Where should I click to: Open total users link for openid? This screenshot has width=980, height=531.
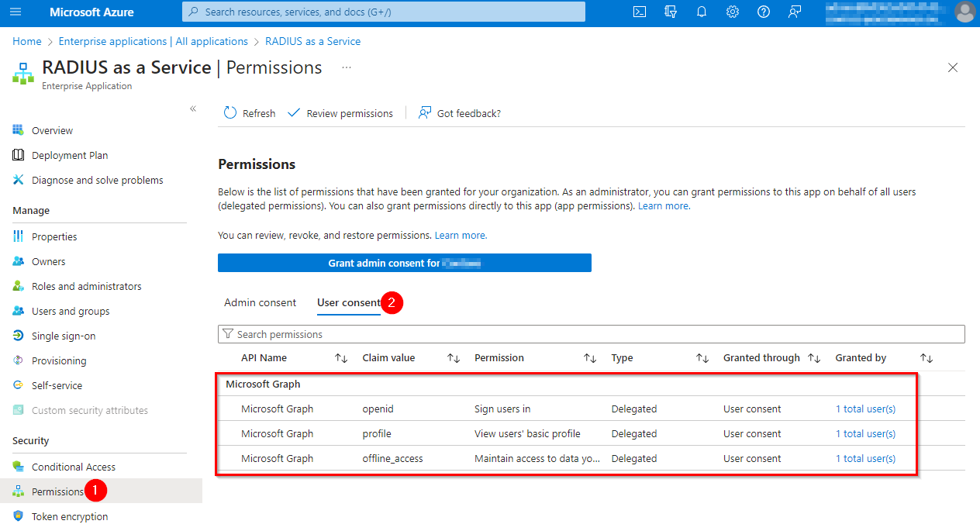(865, 409)
